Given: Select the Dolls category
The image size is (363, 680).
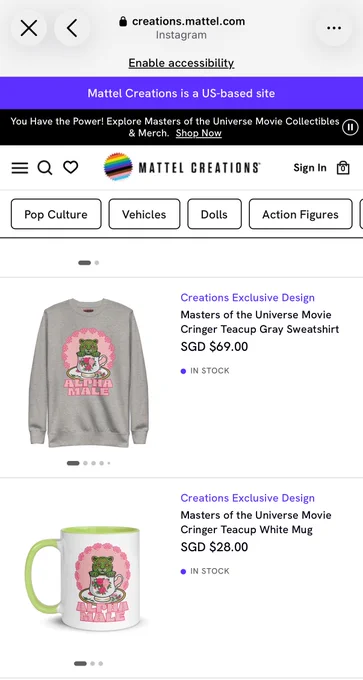Looking at the screenshot, I should 214,214.
